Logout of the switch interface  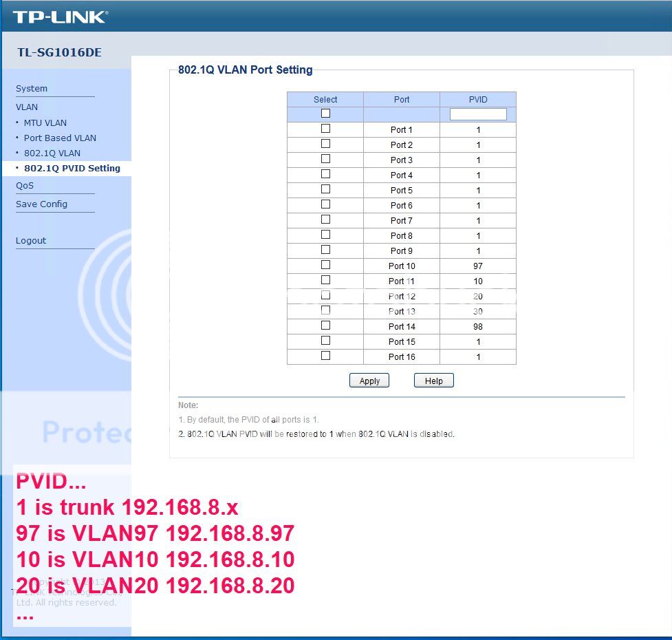click(x=30, y=240)
